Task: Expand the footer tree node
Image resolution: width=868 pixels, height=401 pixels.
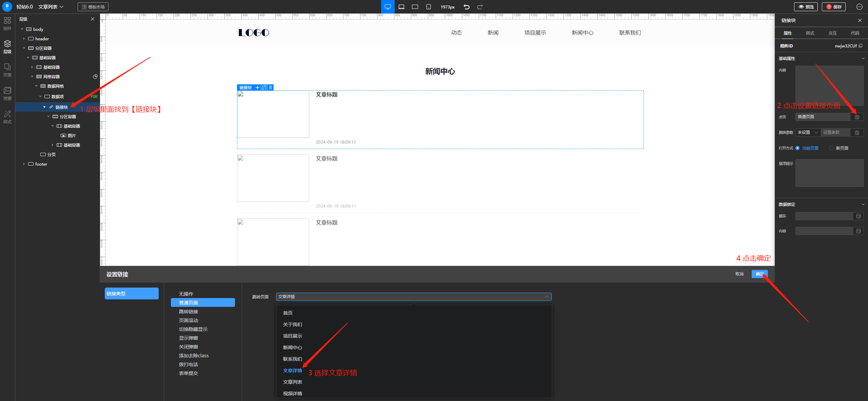Action: click(x=24, y=164)
